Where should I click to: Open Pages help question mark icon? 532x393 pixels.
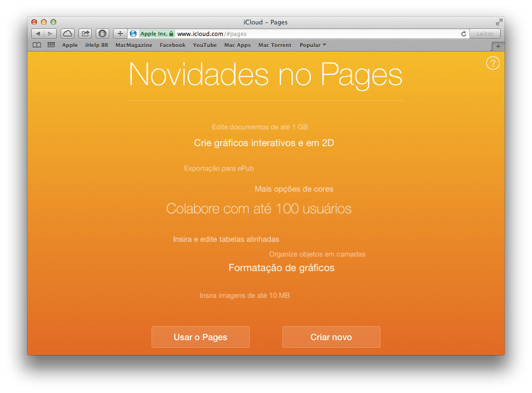coord(493,63)
